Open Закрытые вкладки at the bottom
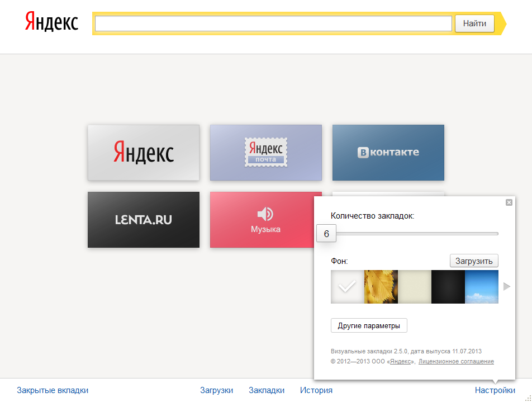532x402 pixels. point(53,390)
